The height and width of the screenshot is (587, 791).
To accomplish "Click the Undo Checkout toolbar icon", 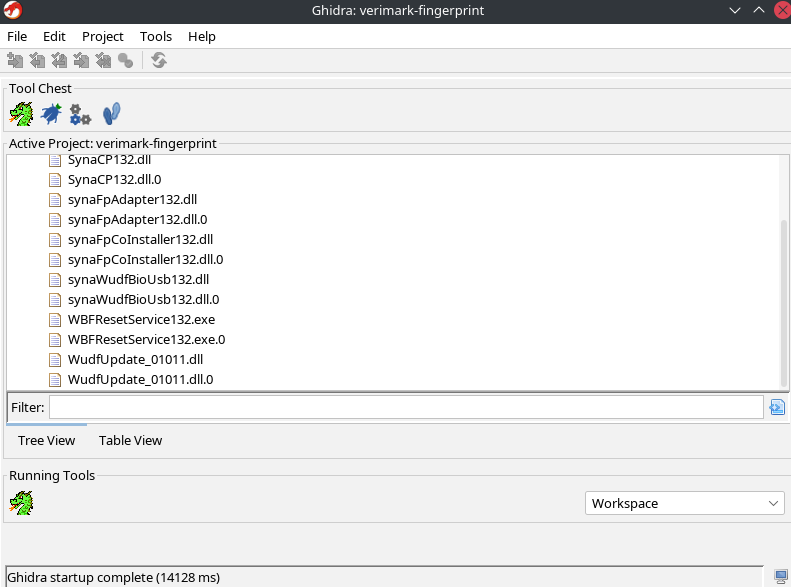I will pos(104,61).
